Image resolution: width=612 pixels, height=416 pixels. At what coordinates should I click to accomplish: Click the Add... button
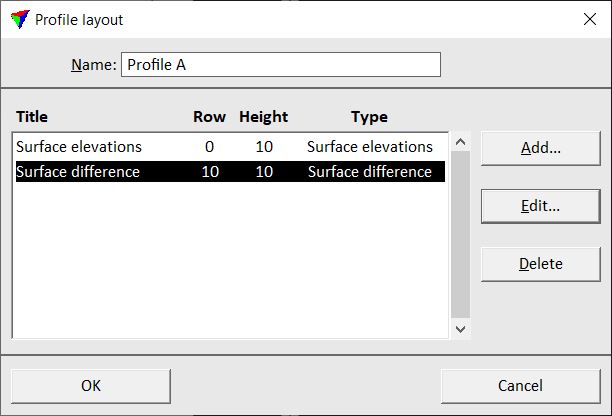point(541,148)
